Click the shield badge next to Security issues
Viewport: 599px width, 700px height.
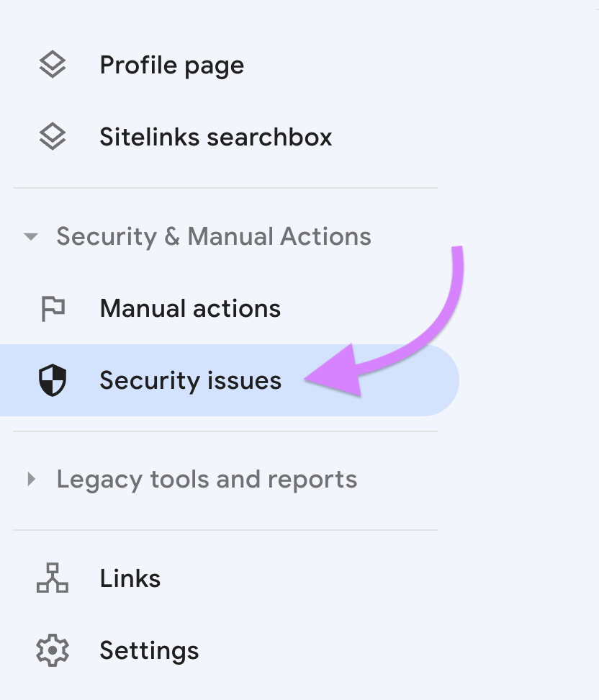51,380
